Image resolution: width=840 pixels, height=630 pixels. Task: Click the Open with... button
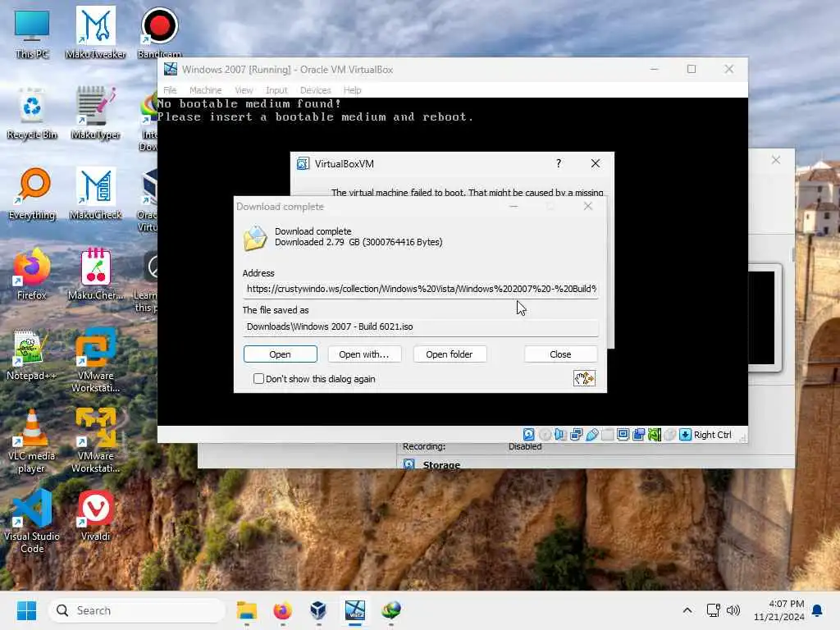click(x=363, y=354)
